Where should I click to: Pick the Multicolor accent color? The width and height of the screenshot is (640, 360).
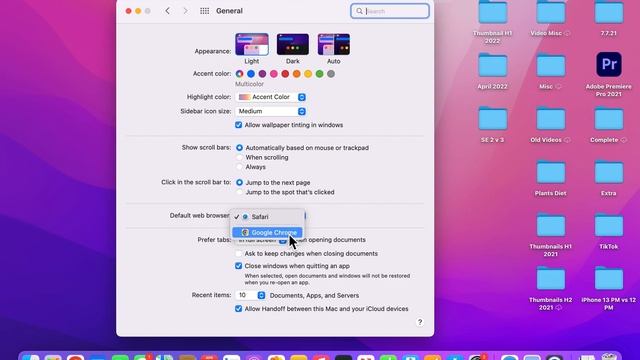tap(239, 74)
